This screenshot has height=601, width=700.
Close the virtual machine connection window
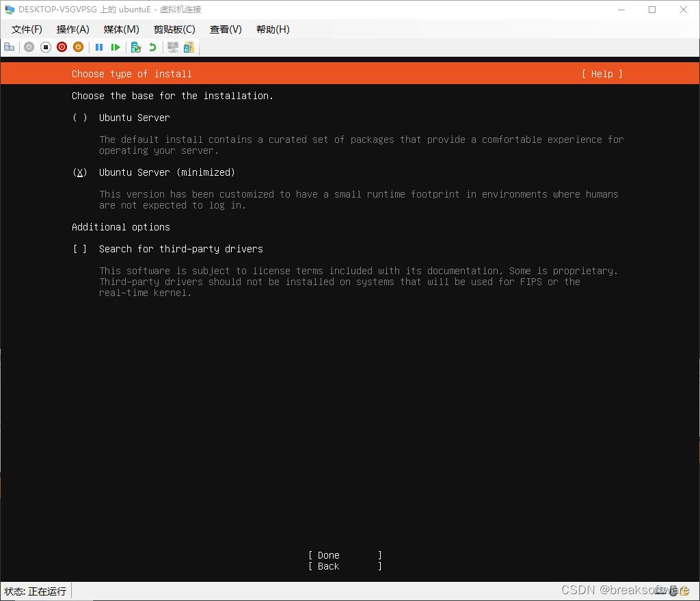[x=684, y=10]
